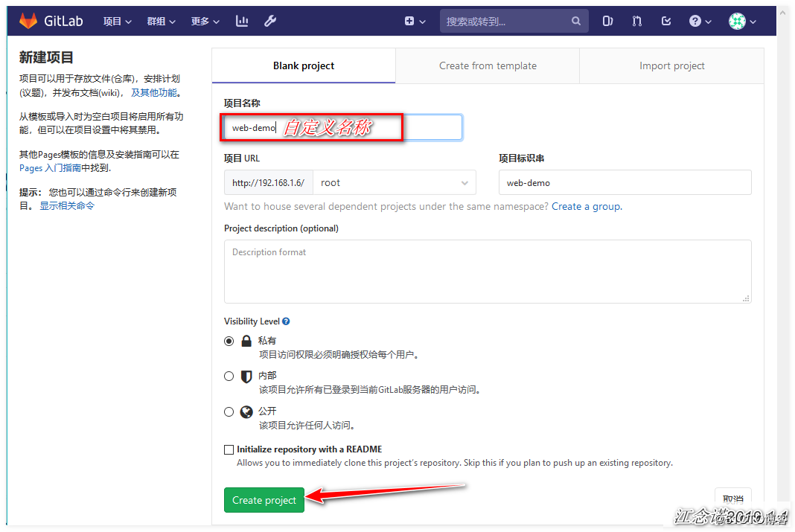Click the 搜索或转到 search box
The image size is (795, 532).
pyautogui.click(x=514, y=22)
